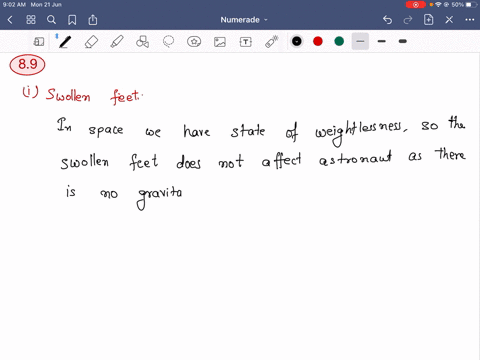The height and width of the screenshot is (360, 480).
Task: Select the Shapes tool
Action: point(142,42)
